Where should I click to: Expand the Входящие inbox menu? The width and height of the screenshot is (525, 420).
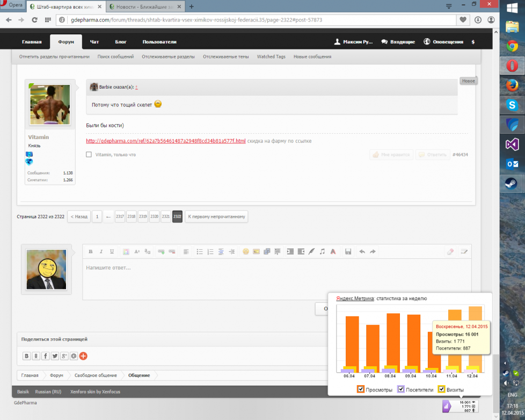398,42
